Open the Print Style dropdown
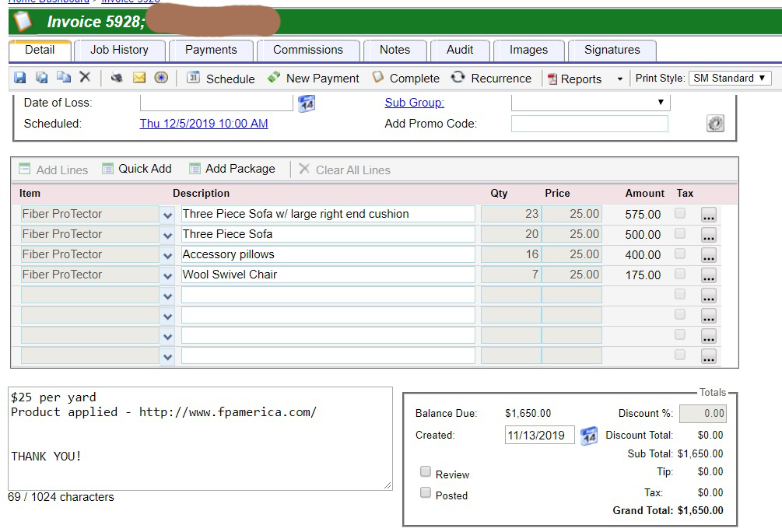This screenshot has width=782, height=532. 729,78
